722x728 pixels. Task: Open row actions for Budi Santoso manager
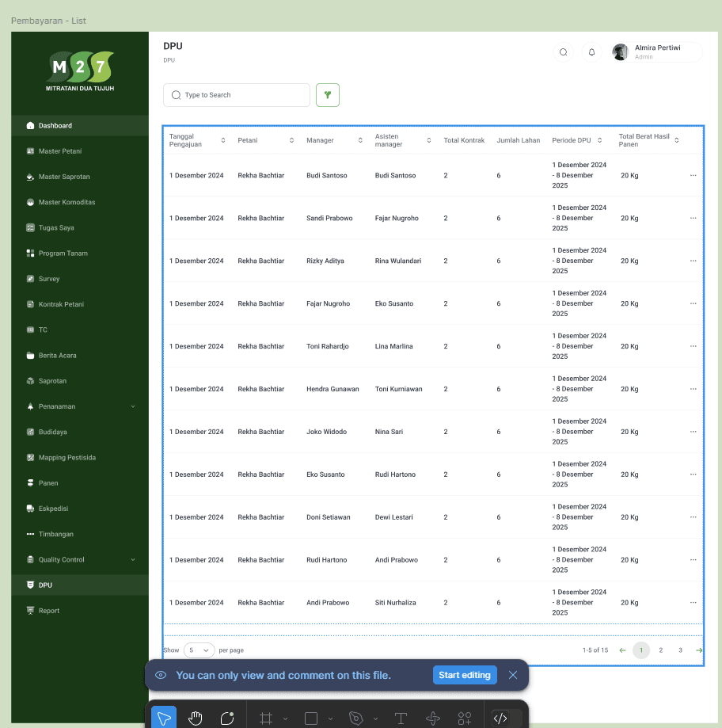[693, 176]
